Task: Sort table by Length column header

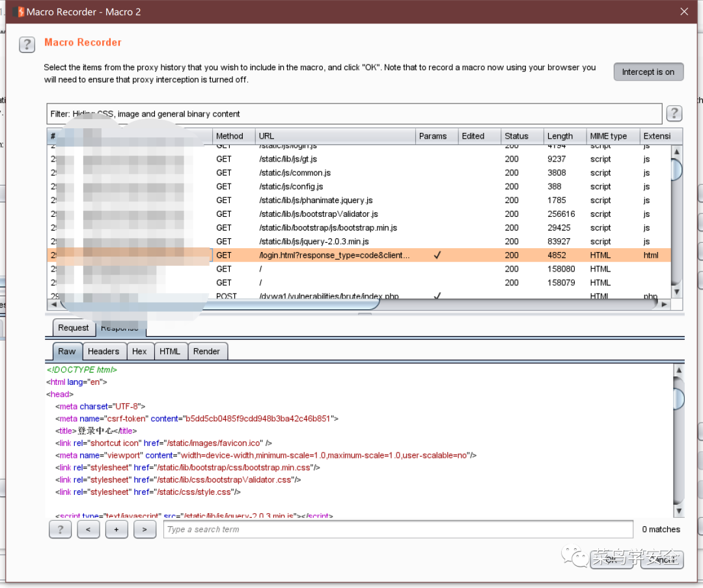Action: (562, 136)
